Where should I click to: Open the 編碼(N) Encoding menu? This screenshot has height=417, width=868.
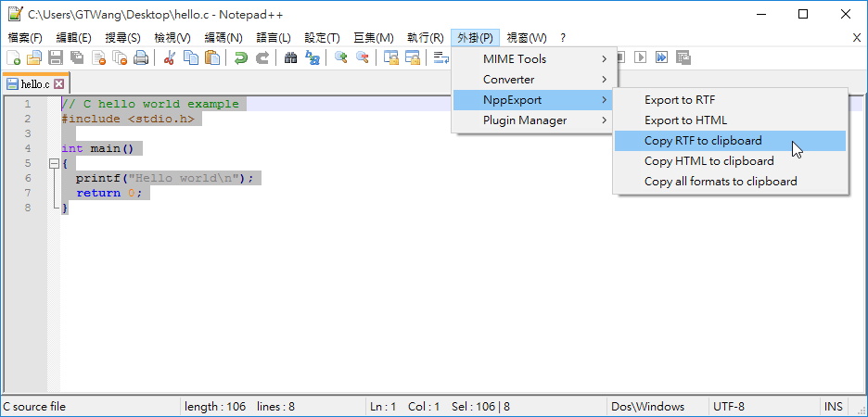pyautogui.click(x=223, y=38)
